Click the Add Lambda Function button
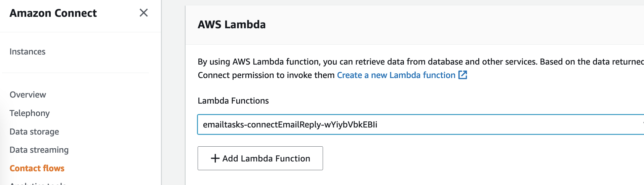644x185 pixels. coord(260,158)
